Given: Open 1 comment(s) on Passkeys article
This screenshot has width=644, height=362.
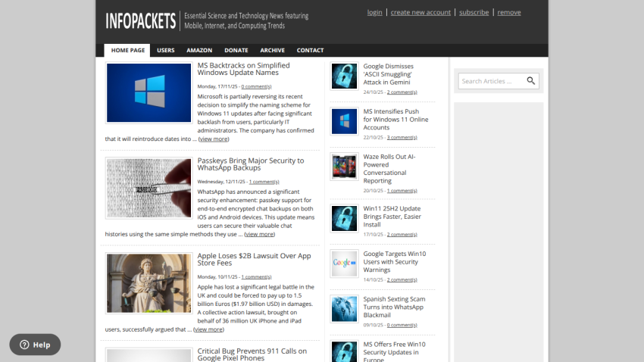Looking at the screenshot, I should coord(264,182).
